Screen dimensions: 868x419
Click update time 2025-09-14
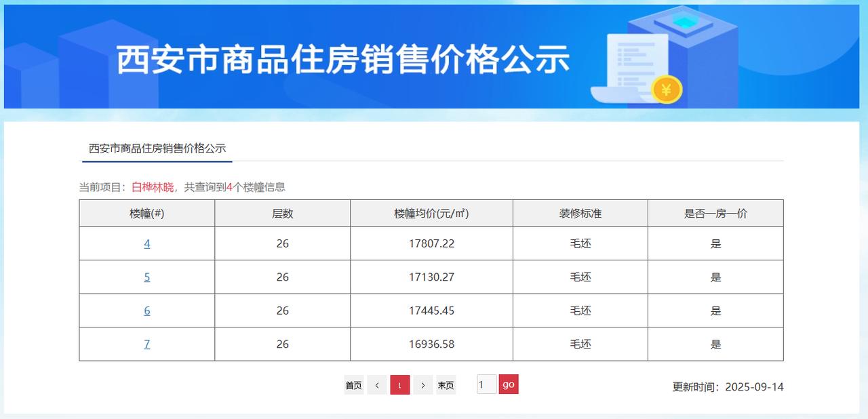point(754,387)
